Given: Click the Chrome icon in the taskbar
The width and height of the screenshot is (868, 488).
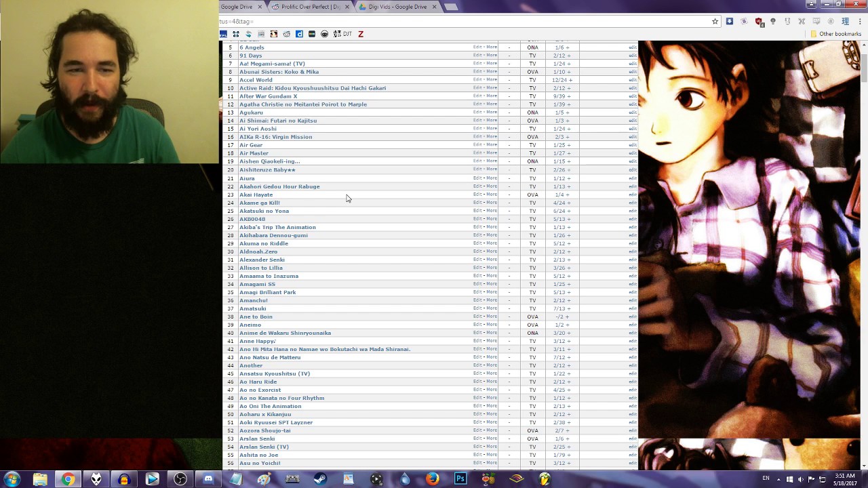Looking at the screenshot, I should (x=68, y=479).
